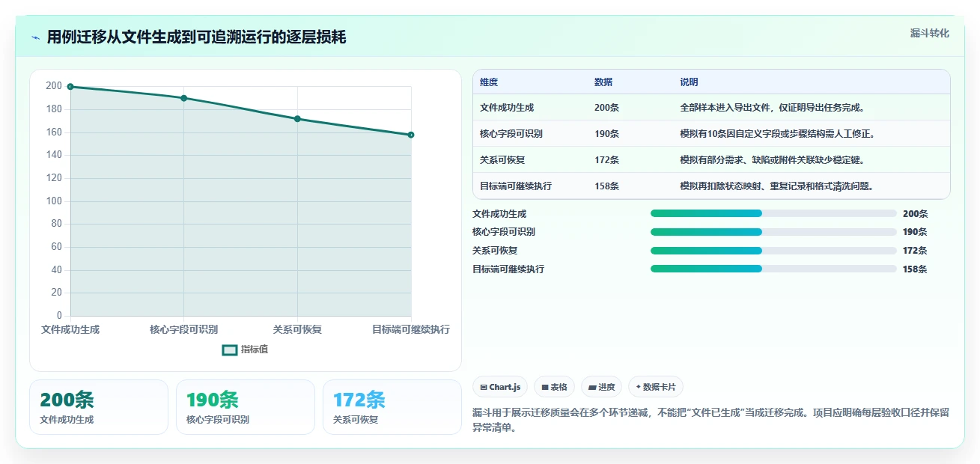This screenshot has width=980, height=464.
Task: Click the 200条 progress value label
Action: point(915,214)
